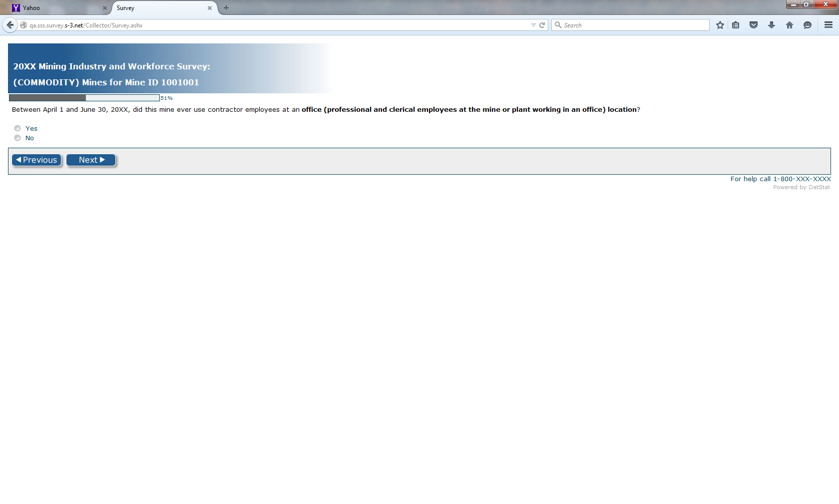The image size is (839, 504).
Task: Maximize the browser window
Action: point(806,4)
